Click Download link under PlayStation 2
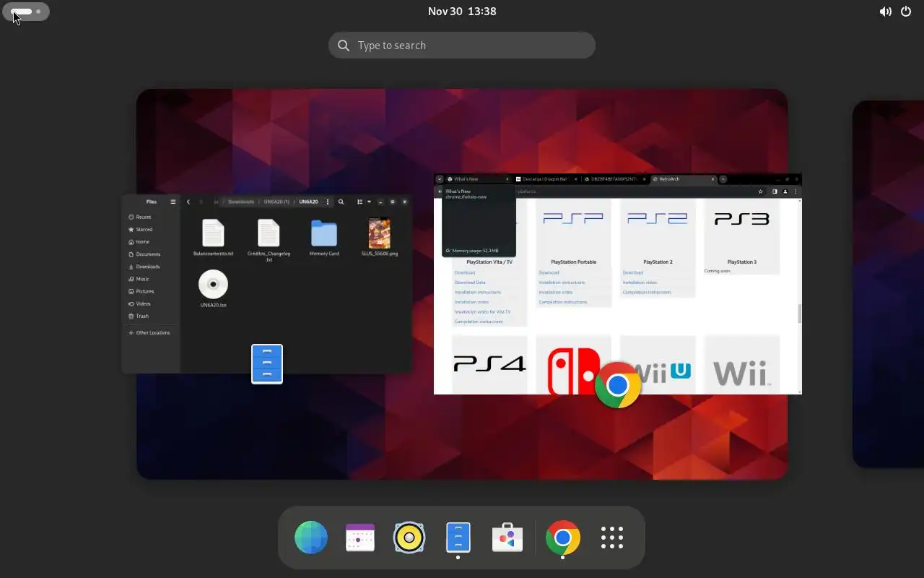Screen dimensions: 924x578 [x=633, y=273]
